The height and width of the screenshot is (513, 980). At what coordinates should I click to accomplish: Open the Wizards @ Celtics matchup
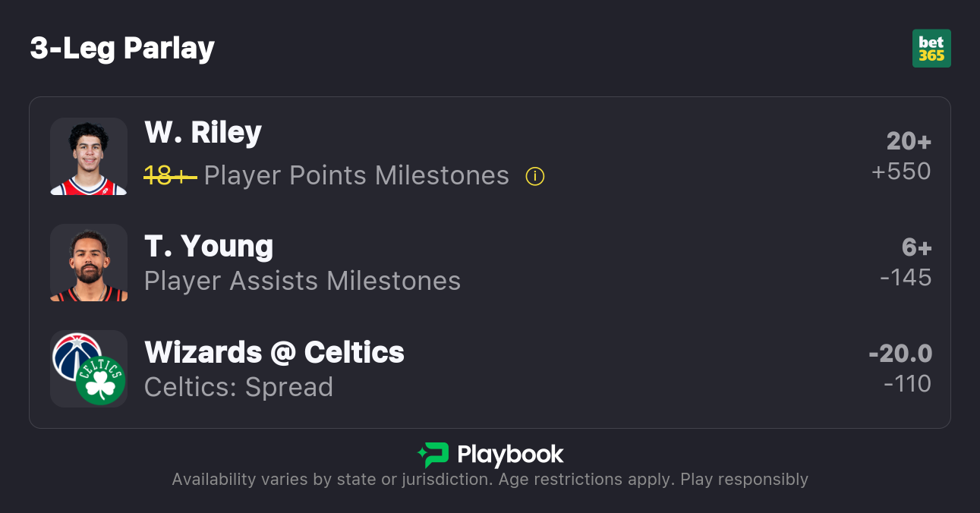pyautogui.click(x=274, y=353)
